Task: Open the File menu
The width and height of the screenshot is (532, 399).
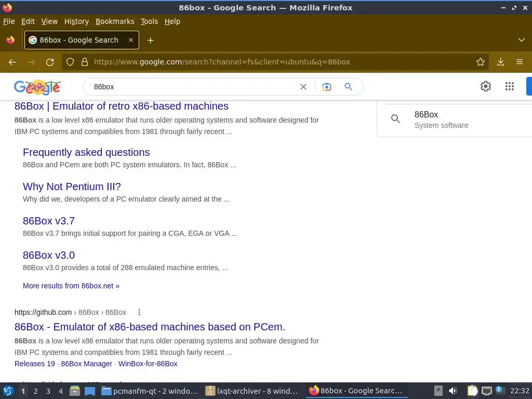Action: pos(9,21)
